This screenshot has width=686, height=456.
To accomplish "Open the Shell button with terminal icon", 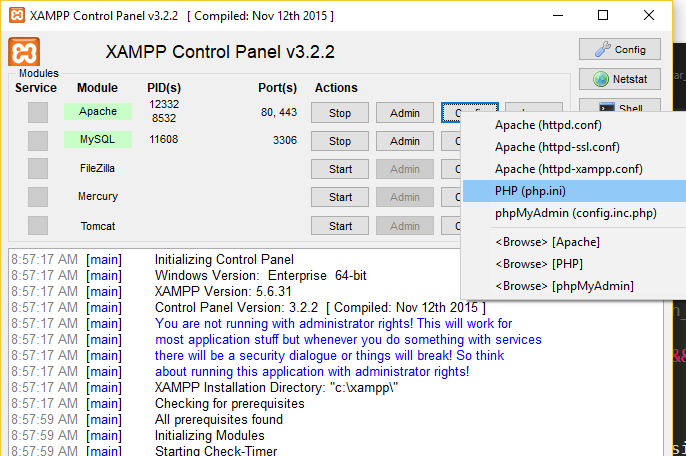I will [620, 105].
